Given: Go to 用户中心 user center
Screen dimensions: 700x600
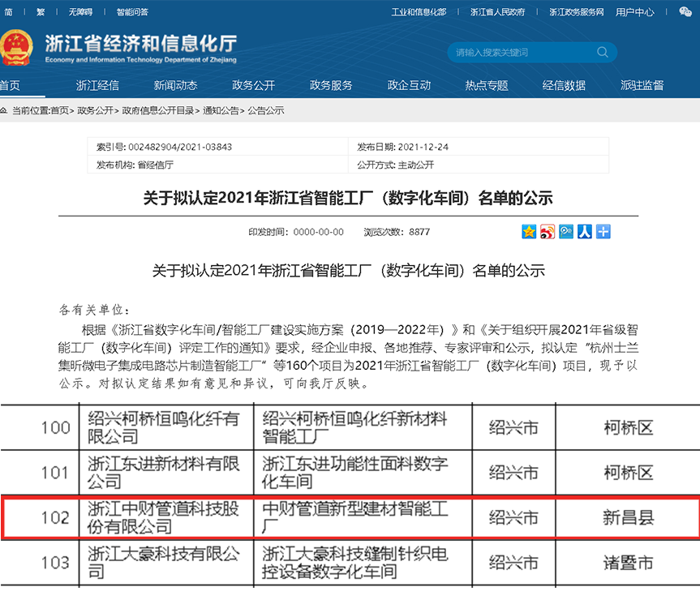Looking at the screenshot, I should (x=634, y=12).
